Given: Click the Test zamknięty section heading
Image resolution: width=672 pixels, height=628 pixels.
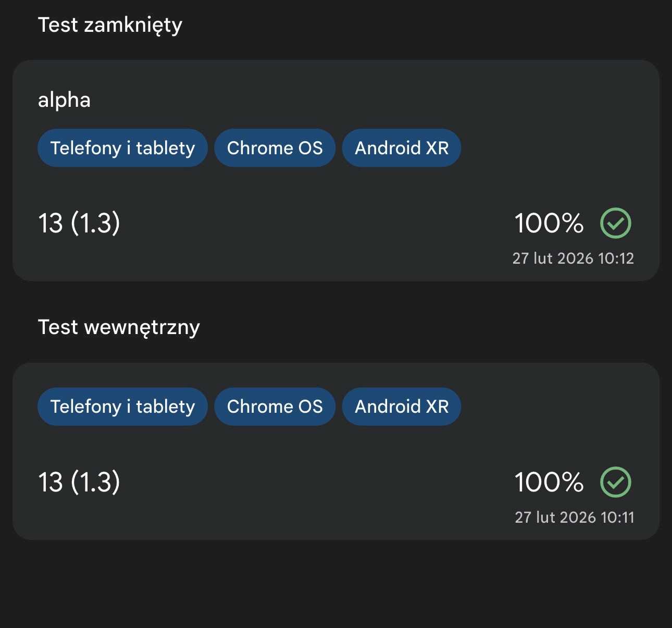Looking at the screenshot, I should click(110, 25).
